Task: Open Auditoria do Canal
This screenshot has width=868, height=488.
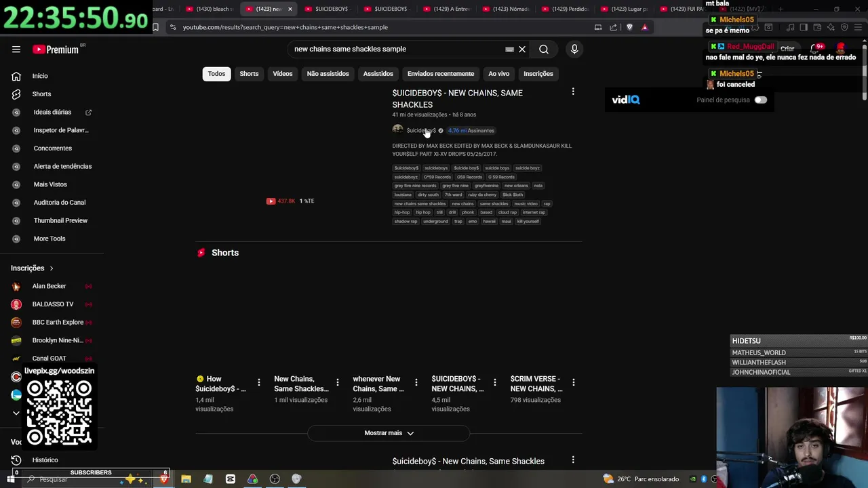Action: point(60,202)
